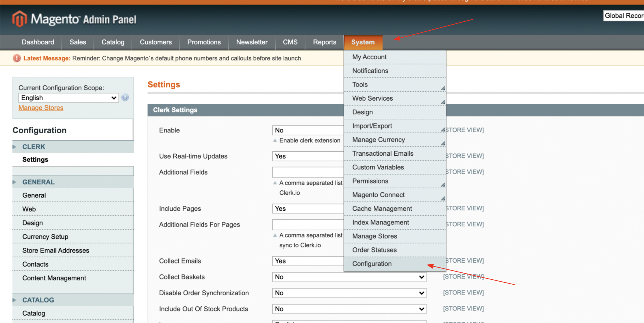Click the Magento logo icon
The height and width of the screenshot is (323, 644).
click(19, 19)
